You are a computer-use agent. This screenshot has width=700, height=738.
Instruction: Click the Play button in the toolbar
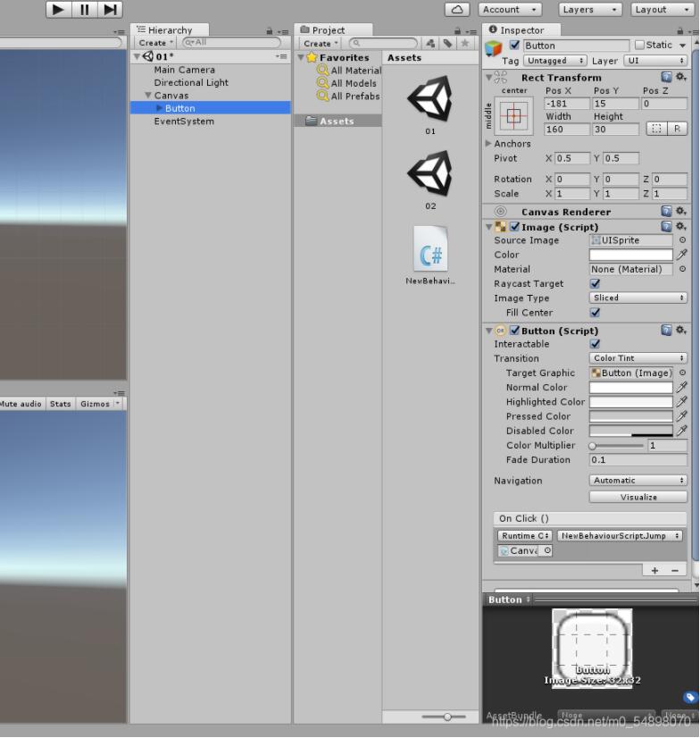click(x=58, y=9)
